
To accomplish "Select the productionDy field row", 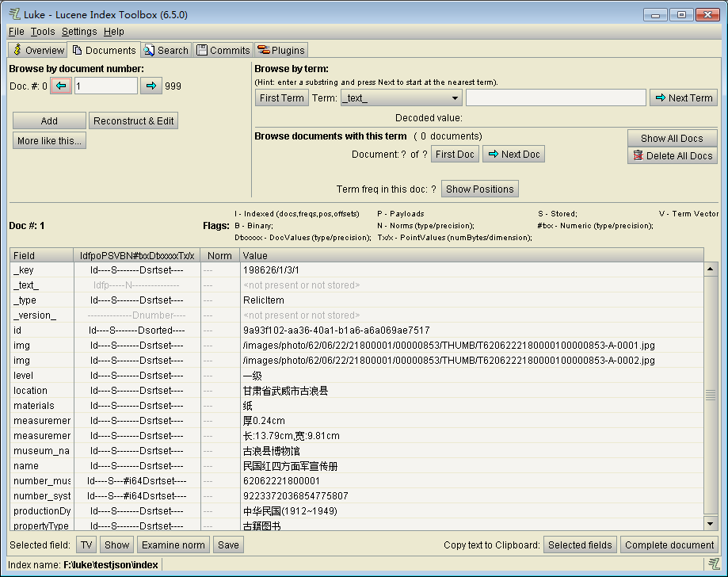I will (x=356, y=511).
